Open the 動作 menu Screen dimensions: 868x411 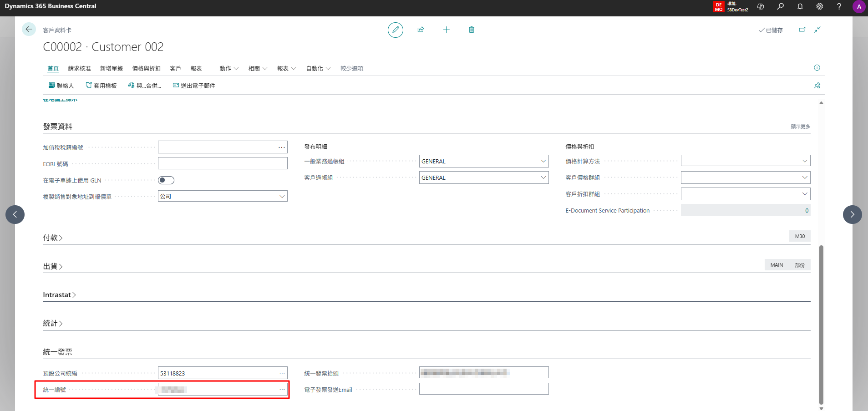pyautogui.click(x=229, y=68)
